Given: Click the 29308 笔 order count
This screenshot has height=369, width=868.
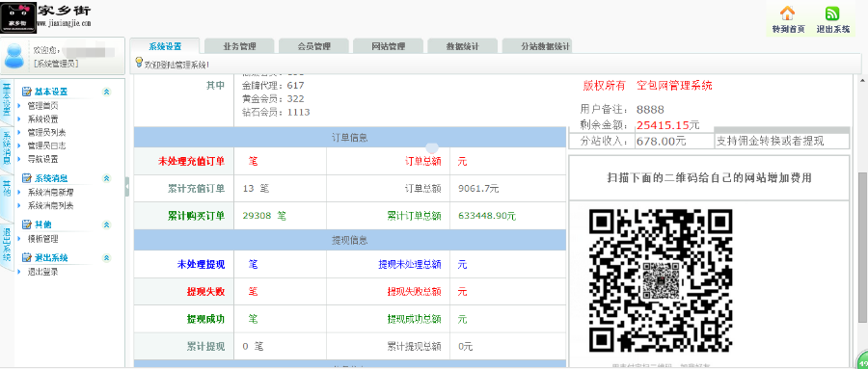Looking at the screenshot, I should point(264,216).
